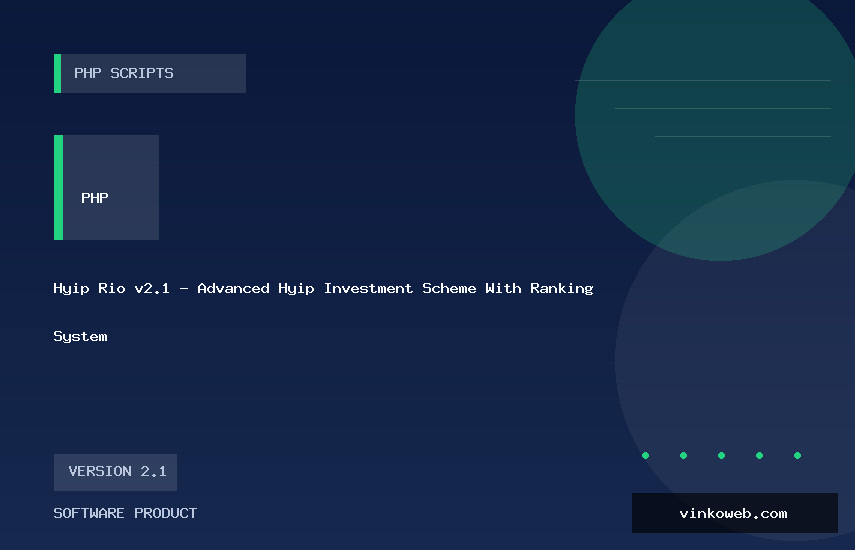Click the SOFTWARE PRODUCT text
This screenshot has height=550, width=855.
(x=125, y=513)
